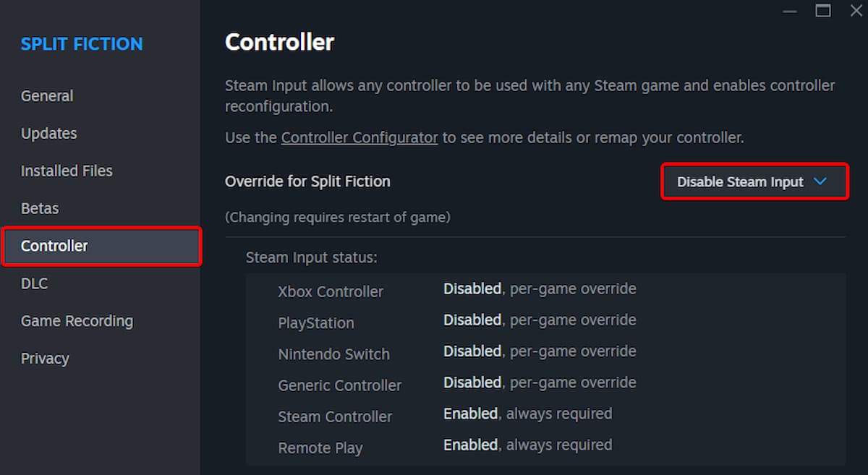Click the Controller Configurator link
Viewport: 868px width, 475px height.
359,137
